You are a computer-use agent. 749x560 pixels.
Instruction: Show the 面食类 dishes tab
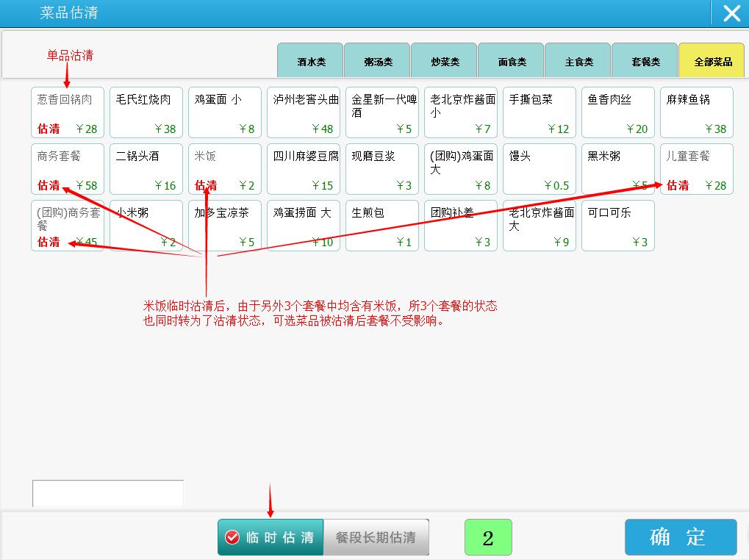tap(512, 61)
